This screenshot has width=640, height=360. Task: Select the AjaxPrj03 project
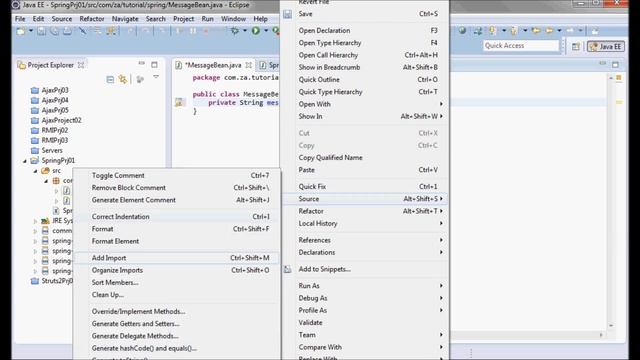coord(55,90)
